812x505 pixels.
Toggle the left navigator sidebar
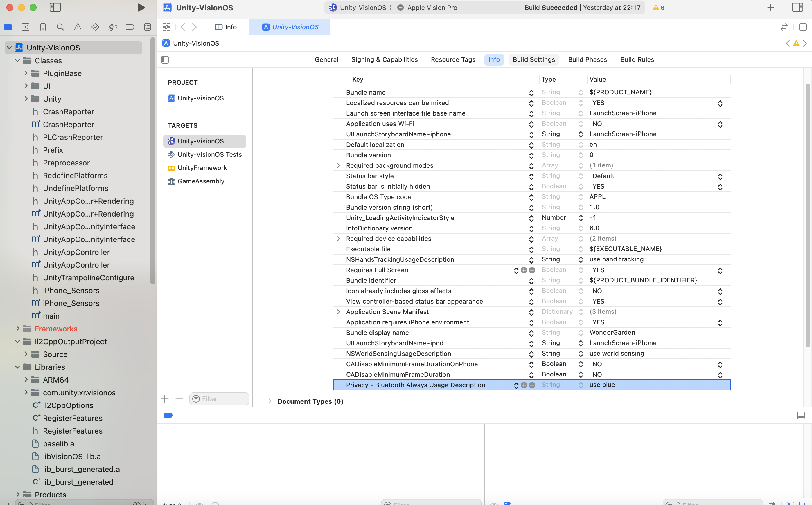(x=55, y=7)
